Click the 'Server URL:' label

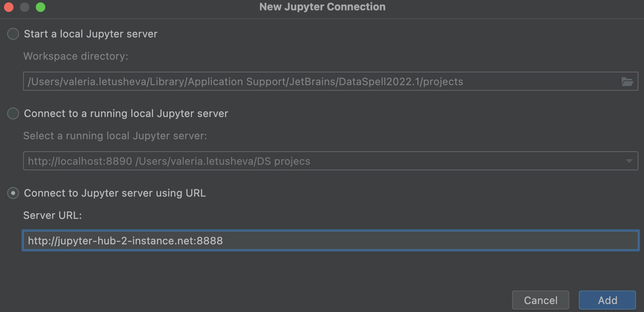[52, 215]
